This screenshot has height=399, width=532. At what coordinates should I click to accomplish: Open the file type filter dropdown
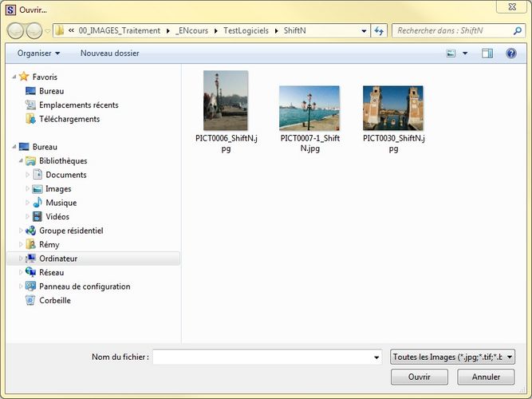click(x=452, y=358)
